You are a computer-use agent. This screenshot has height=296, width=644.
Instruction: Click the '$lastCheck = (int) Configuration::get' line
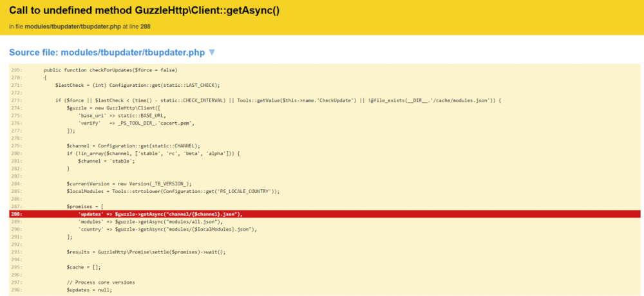coord(137,85)
